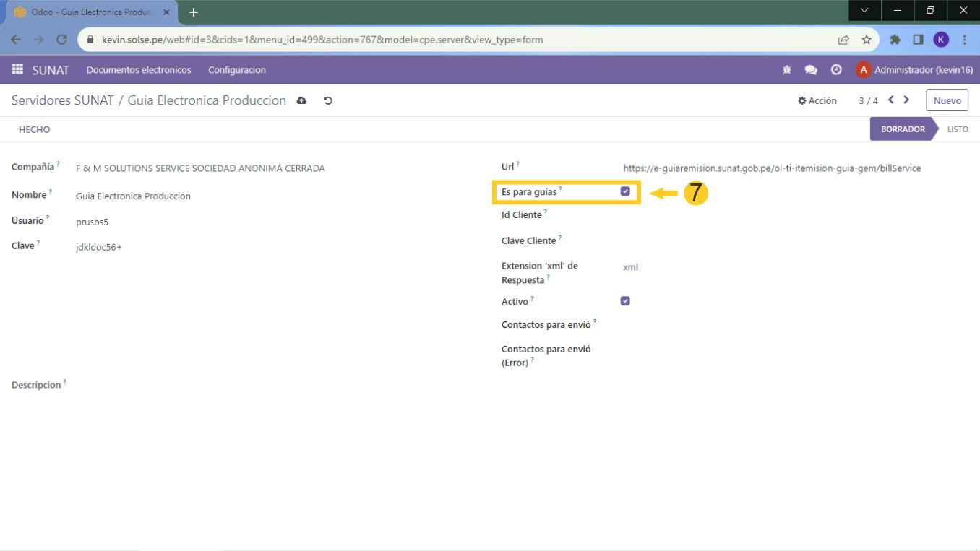Click the Usuario field value prusbs5
980x551 pixels.
[x=92, y=222]
